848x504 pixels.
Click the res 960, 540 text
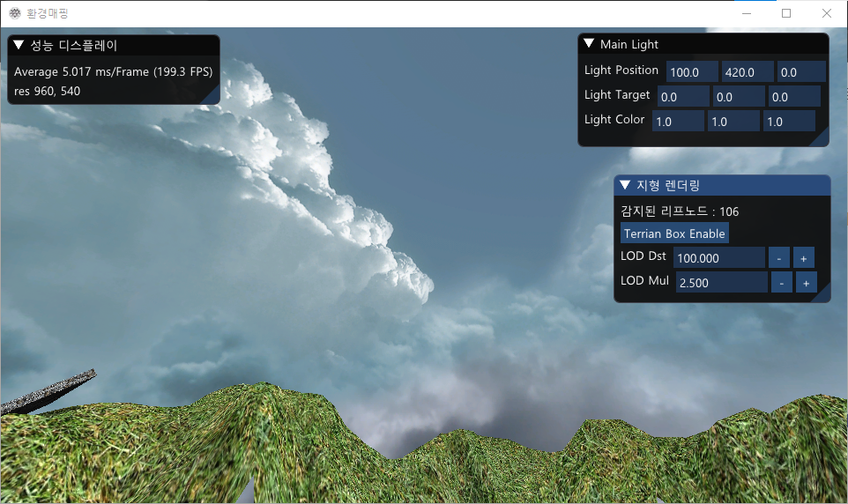point(47,91)
